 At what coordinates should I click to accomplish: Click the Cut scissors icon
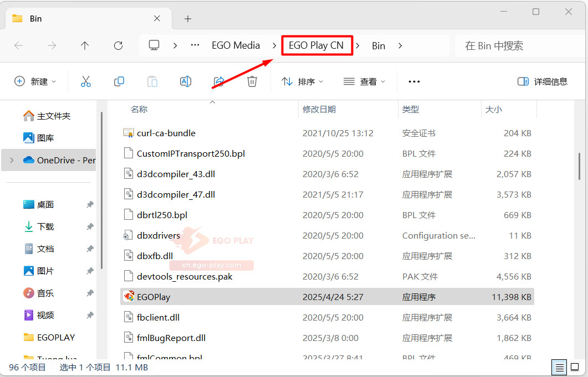tap(85, 81)
